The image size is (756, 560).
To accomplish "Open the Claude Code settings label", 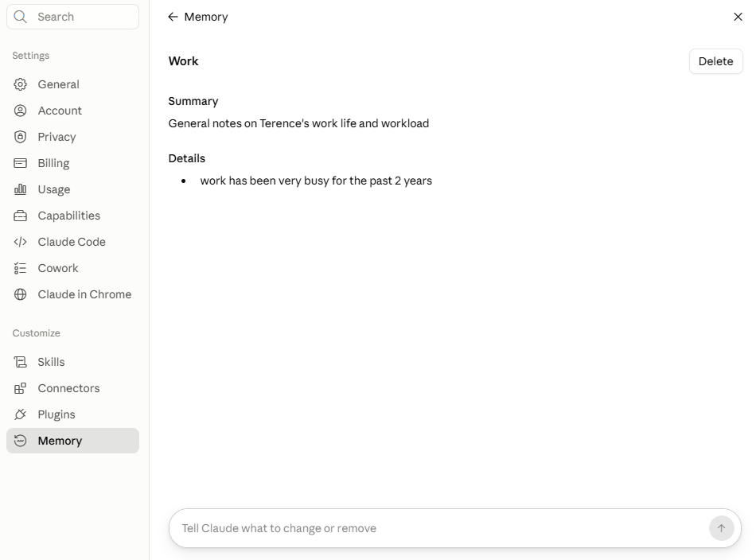I will tap(72, 242).
